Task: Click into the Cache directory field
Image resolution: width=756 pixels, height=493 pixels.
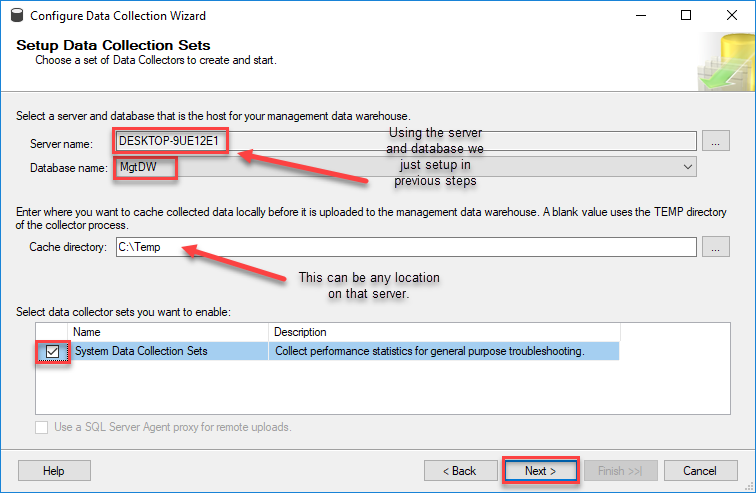Action: tap(406, 247)
